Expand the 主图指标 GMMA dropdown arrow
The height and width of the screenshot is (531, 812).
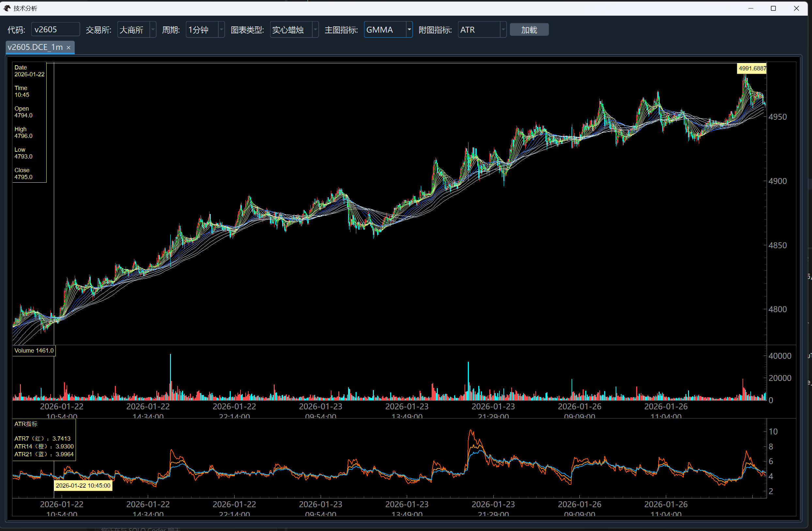coord(409,30)
